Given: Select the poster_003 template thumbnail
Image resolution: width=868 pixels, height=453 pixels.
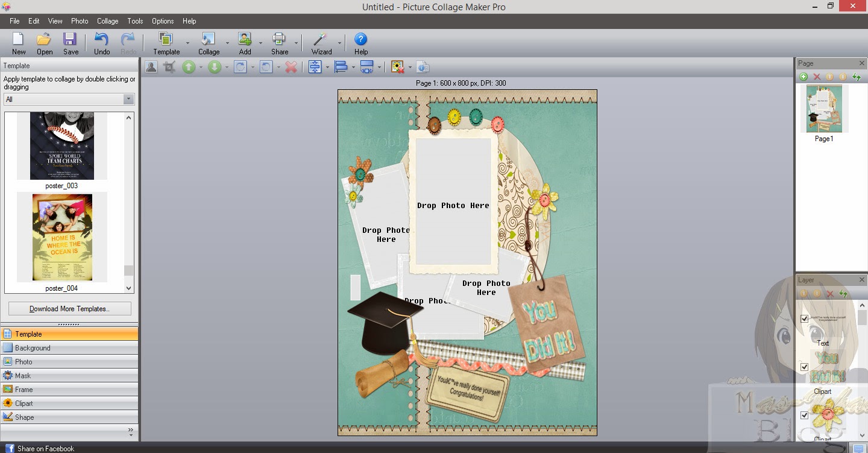Looking at the screenshot, I should coord(62,145).
